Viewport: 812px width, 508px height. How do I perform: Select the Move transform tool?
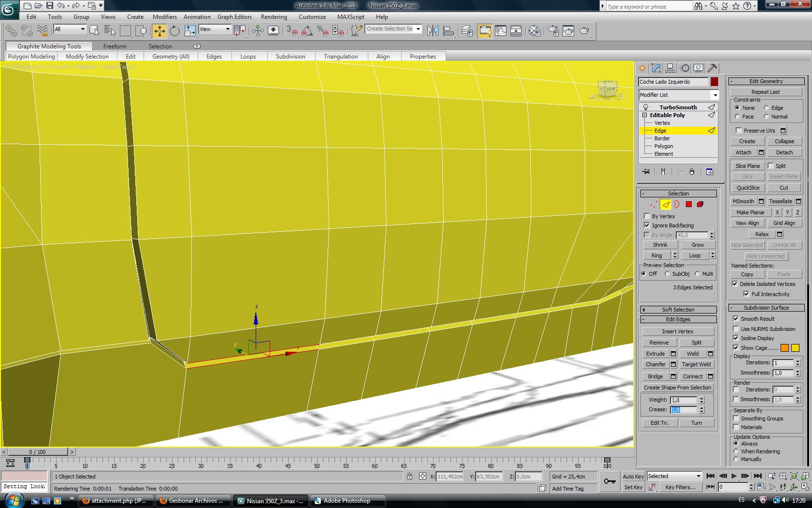tap(159, 31)
